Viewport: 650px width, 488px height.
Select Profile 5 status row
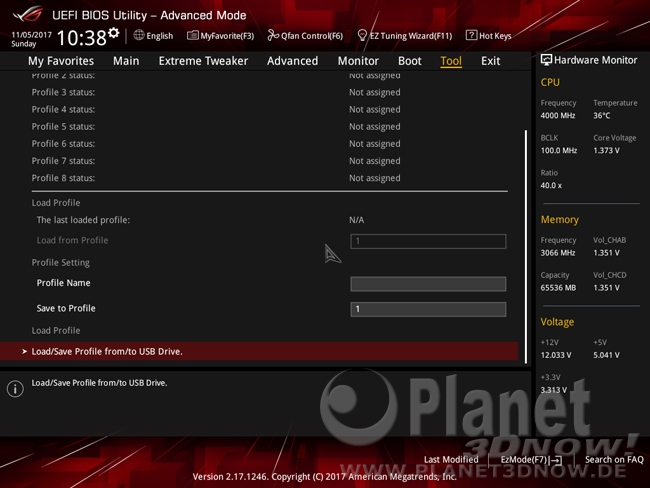269,126
